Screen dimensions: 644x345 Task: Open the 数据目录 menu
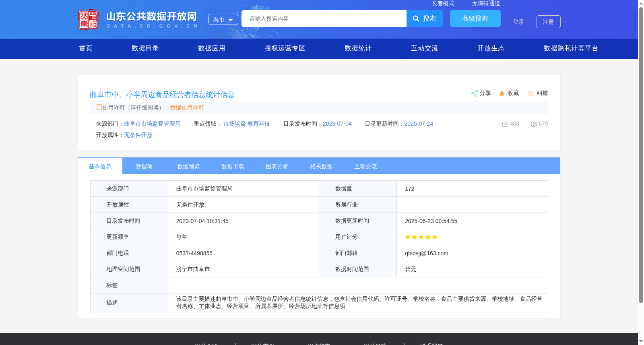145,48
